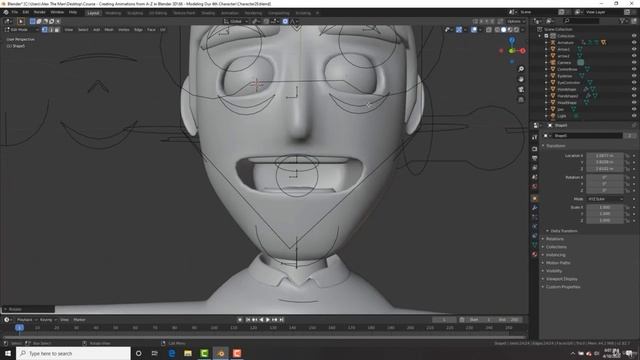Switch to the Modeling workspace tab
This screenshot has height=360, width=640.
click(113, 13)
